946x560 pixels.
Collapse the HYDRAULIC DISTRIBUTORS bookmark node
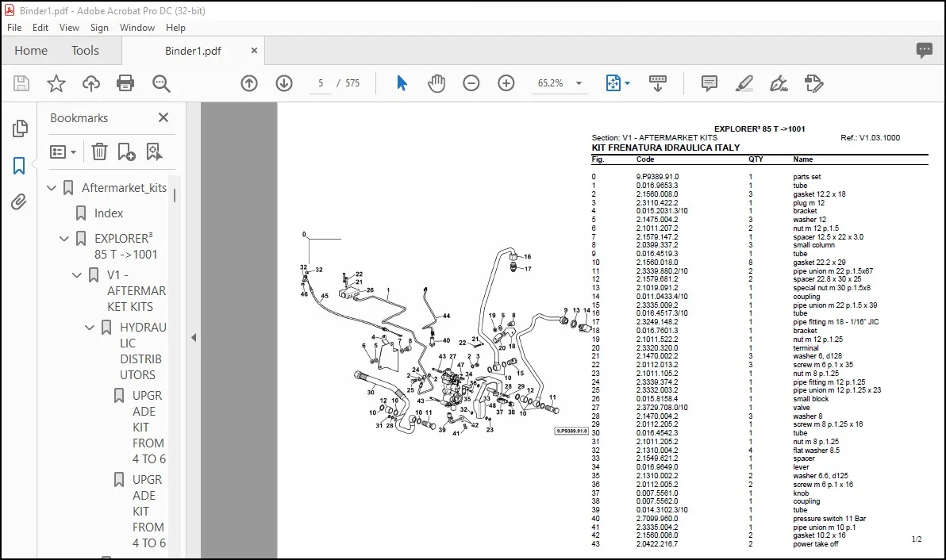pos(90,328)
